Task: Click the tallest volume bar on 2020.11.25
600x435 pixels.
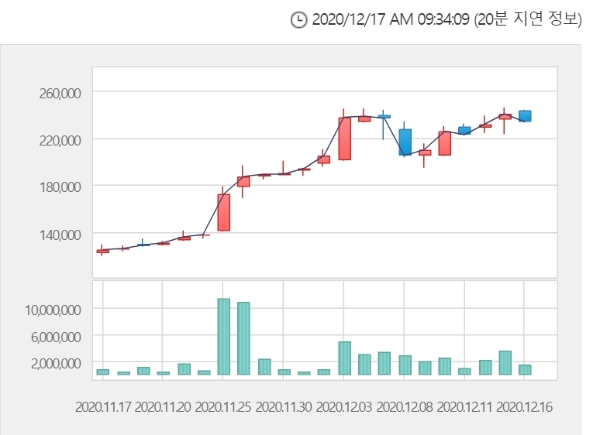Action: pyautogui.click(x=224, y=337)
